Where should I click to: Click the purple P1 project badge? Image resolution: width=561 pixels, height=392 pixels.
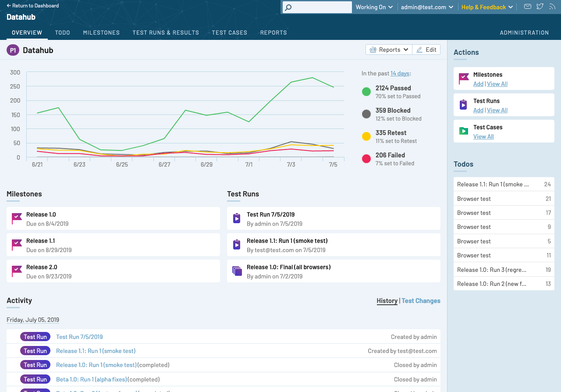(x=13, y=50)
